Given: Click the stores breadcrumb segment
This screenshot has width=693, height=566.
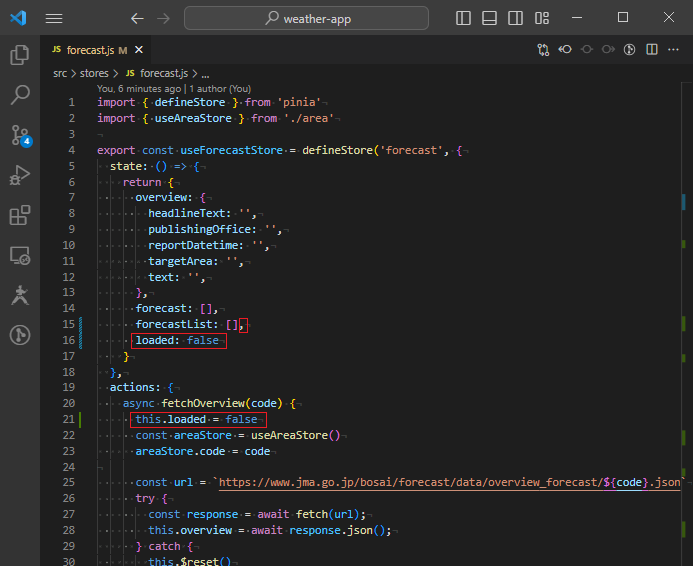Looking at the screenshot, I should pyautogui.click(x=94, y=73).
